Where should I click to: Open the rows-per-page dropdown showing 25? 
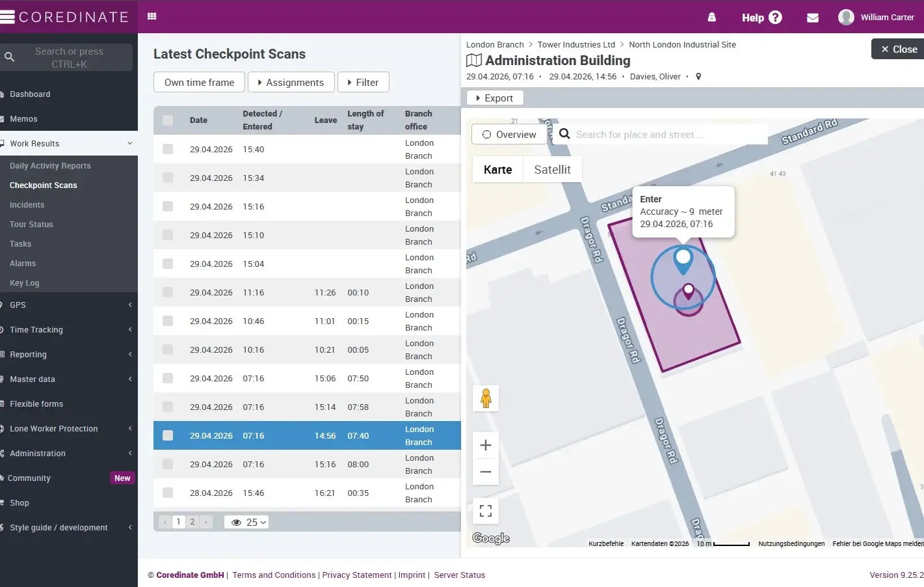pyautogui.click(x=246, y=522)
